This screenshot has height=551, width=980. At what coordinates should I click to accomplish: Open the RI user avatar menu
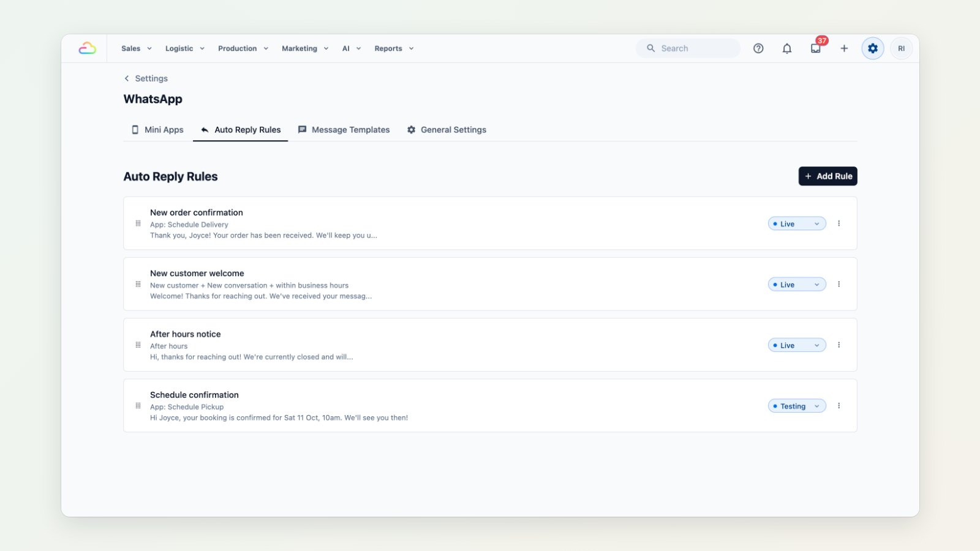point(901,48)
